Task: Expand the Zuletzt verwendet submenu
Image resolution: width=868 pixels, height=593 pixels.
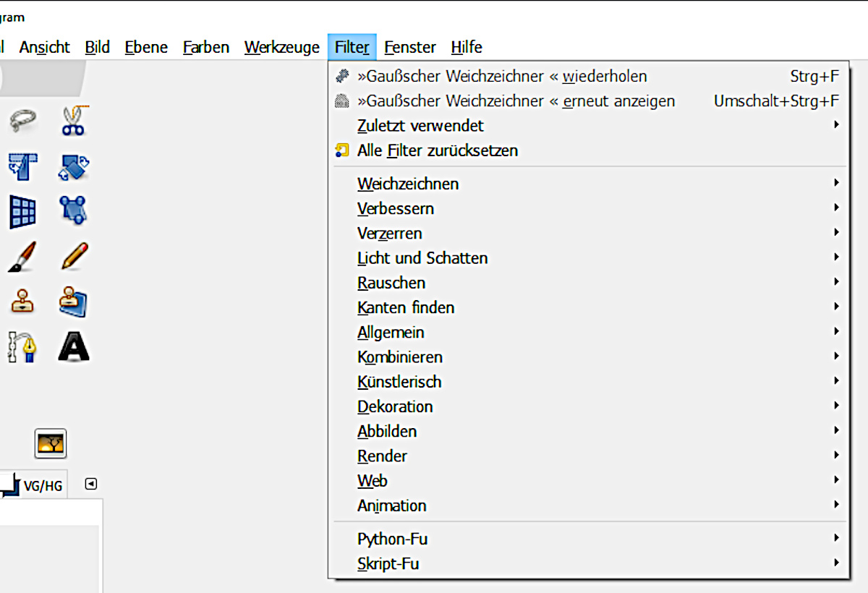Action: pos(420,126)
